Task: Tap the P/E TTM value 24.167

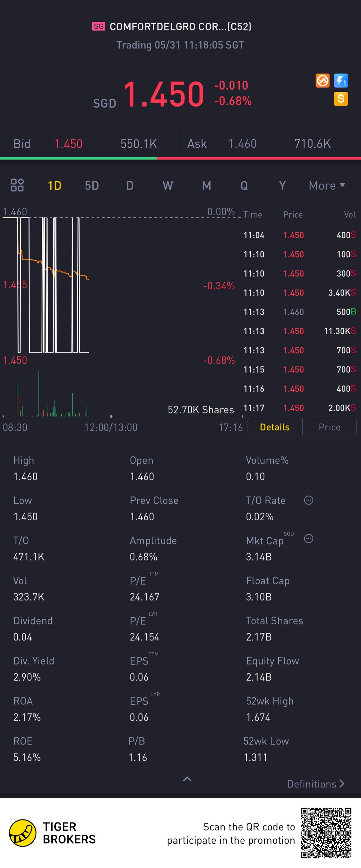Action: click(x=144, y=597)
